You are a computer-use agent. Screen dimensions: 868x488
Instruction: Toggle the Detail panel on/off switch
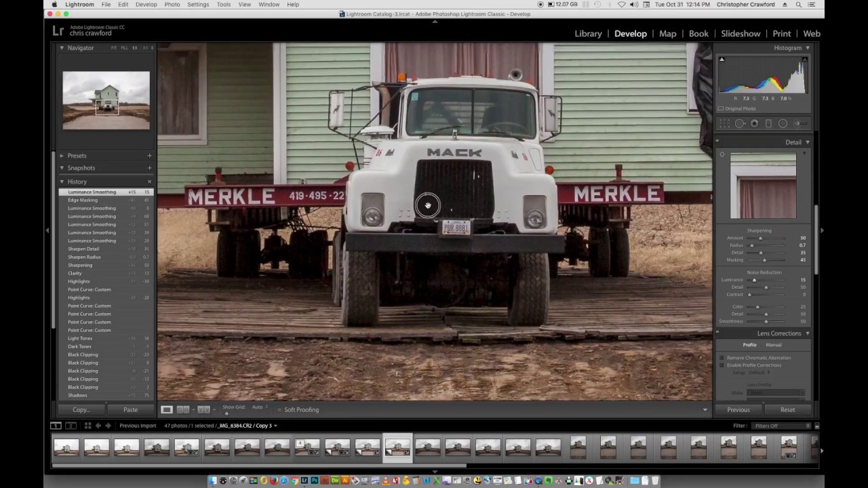(717, 142)
